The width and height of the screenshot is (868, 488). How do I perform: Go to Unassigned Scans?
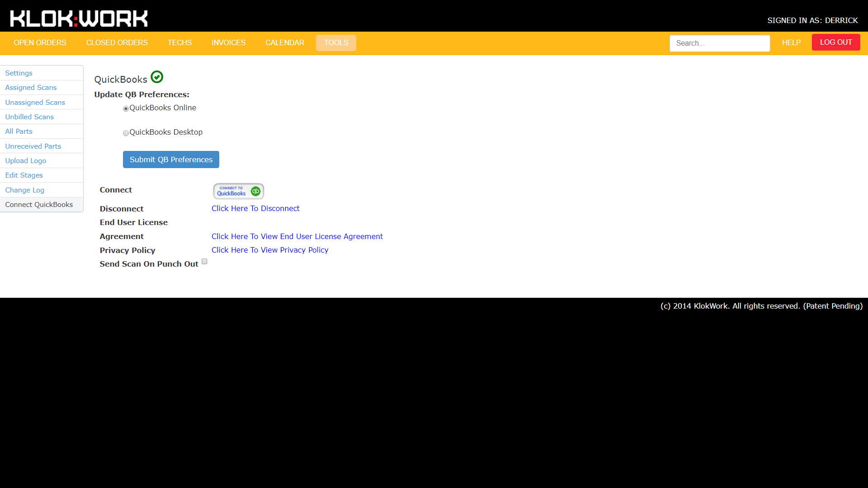click(42, 102)
